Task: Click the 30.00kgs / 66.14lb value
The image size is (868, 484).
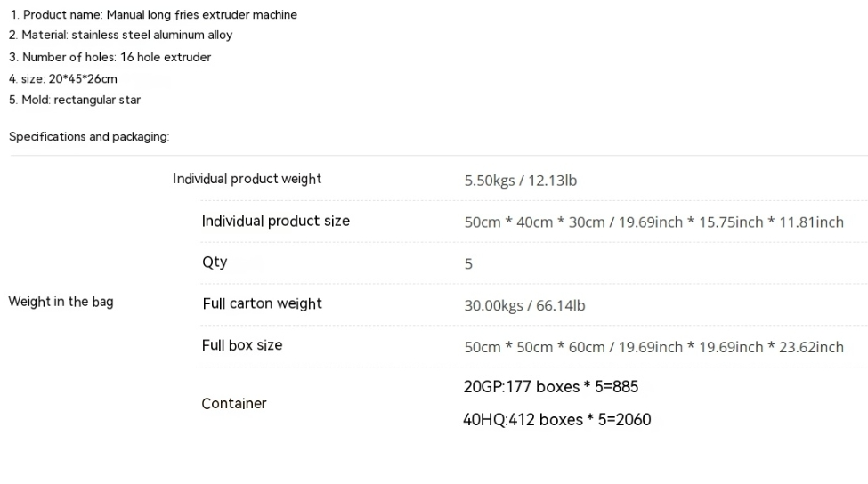Action: (524, 305)
